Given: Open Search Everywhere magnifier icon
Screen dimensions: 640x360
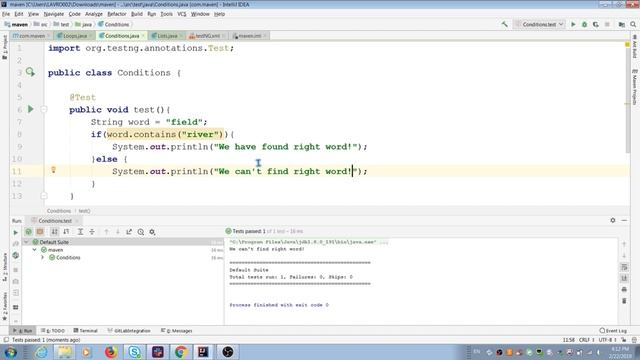Looking at the screenshot, I should tap(633, 24).
